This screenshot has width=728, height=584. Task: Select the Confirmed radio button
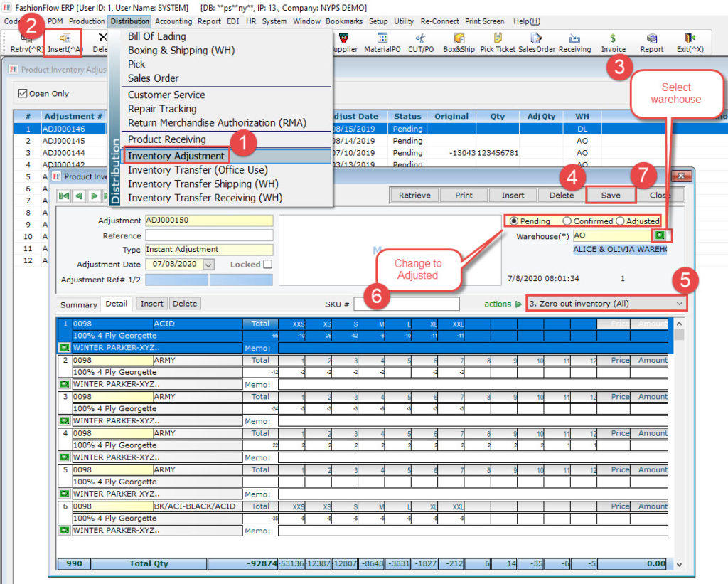coord(567,221)
